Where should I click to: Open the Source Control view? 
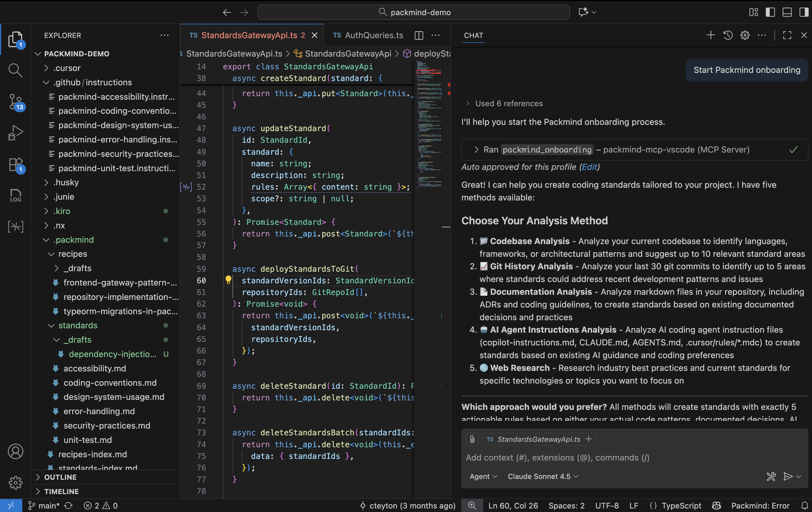point(15,101)
